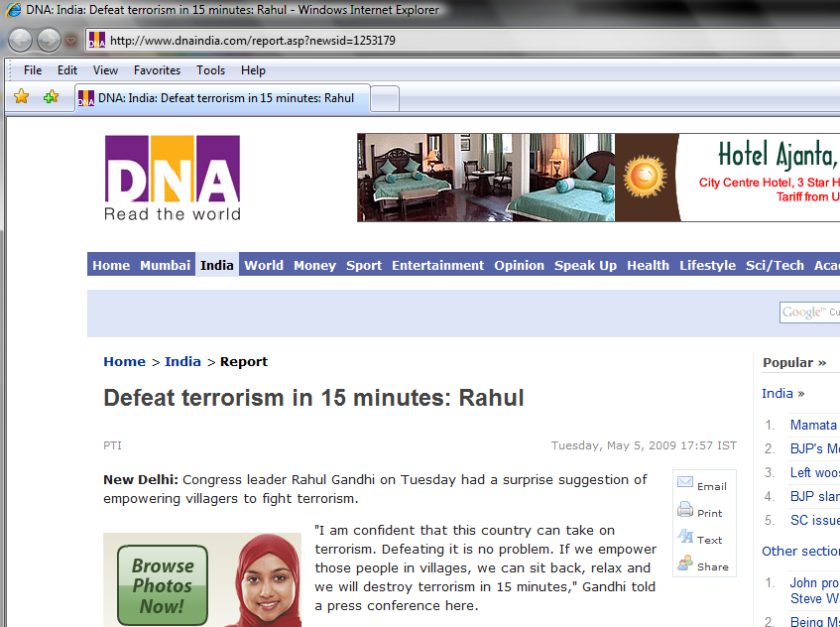Click India in the breadcrumb

click(182, 362)
